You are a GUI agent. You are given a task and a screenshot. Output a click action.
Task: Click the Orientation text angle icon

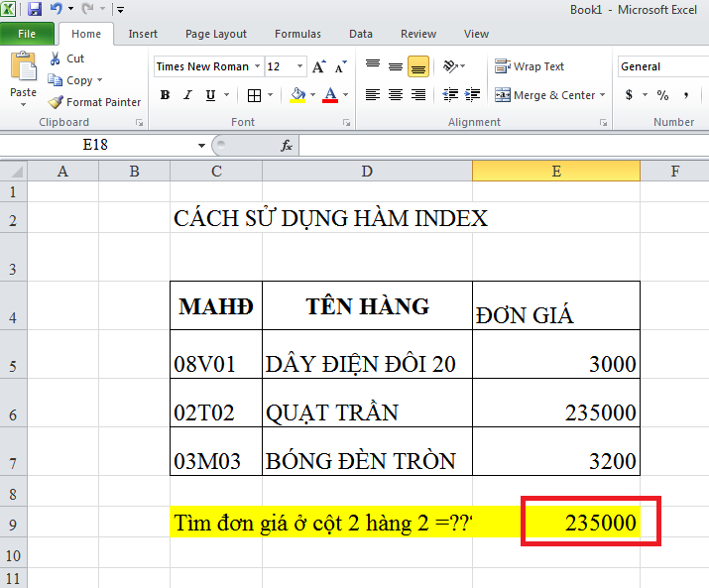point(450,66)
